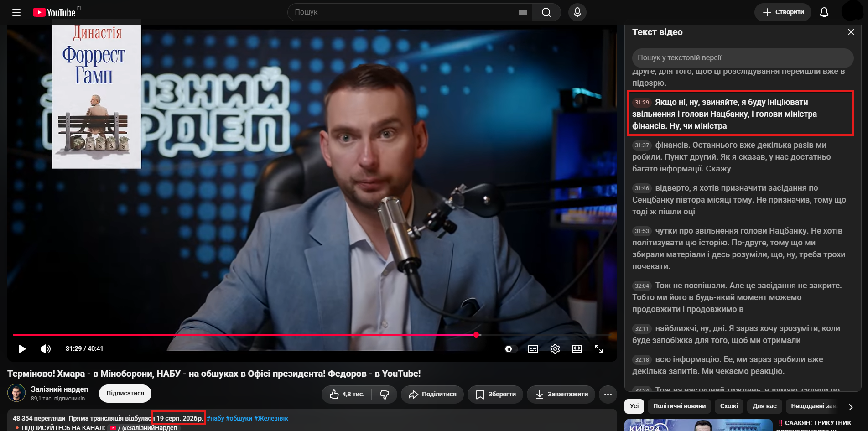Focus the Пошук у текстовій версії field
This screenshot has width=868, height=431.
click(x=743, y=58)
